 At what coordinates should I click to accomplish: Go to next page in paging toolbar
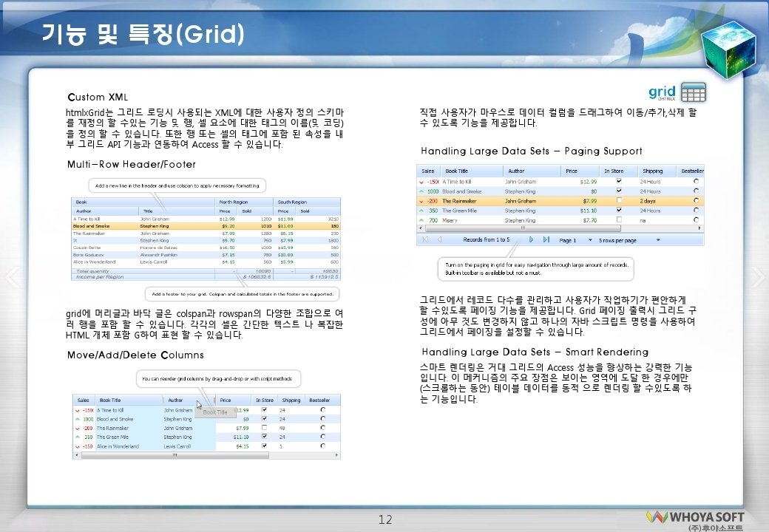532,240
